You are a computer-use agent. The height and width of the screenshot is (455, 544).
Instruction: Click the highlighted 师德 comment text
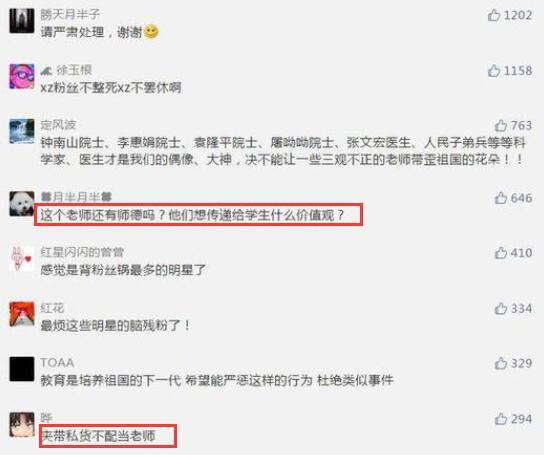(192, 216)
